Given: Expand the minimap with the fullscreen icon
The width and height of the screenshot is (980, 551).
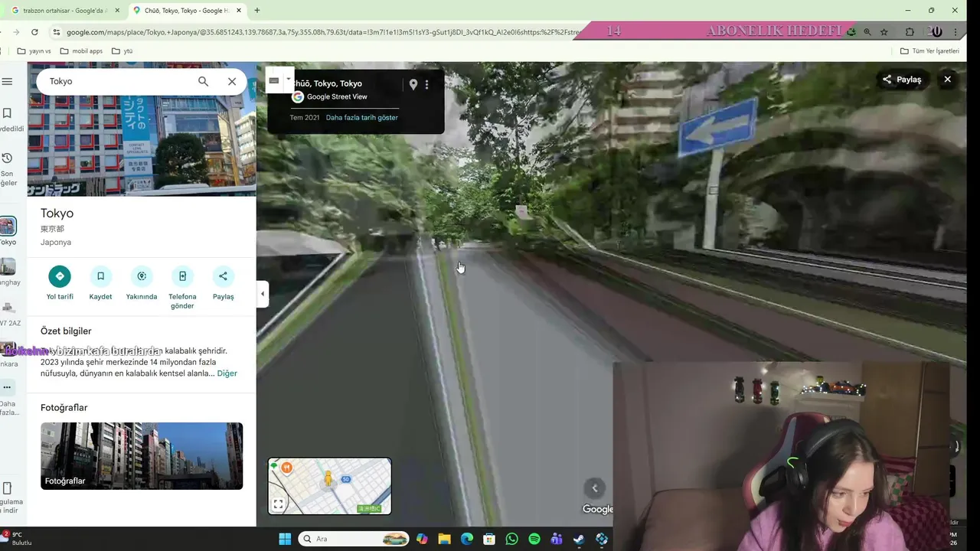Looking at the screenshot, I should click(x=279, y=504).
